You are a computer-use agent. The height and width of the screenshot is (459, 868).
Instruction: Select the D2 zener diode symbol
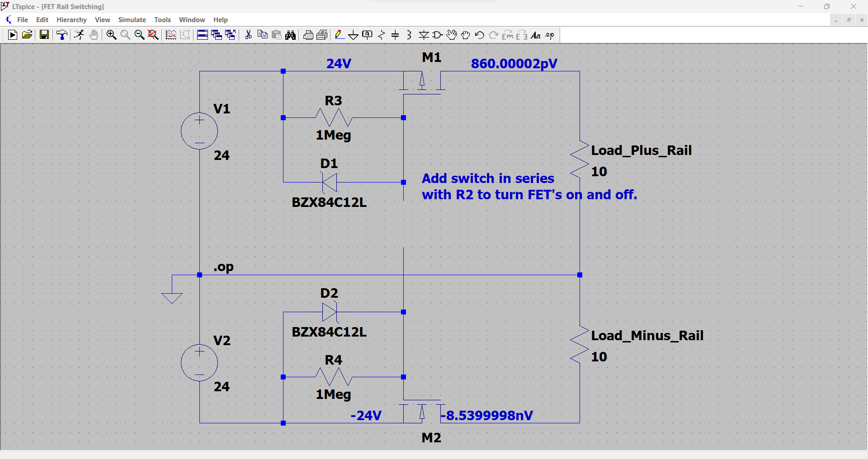coord(330,312)
